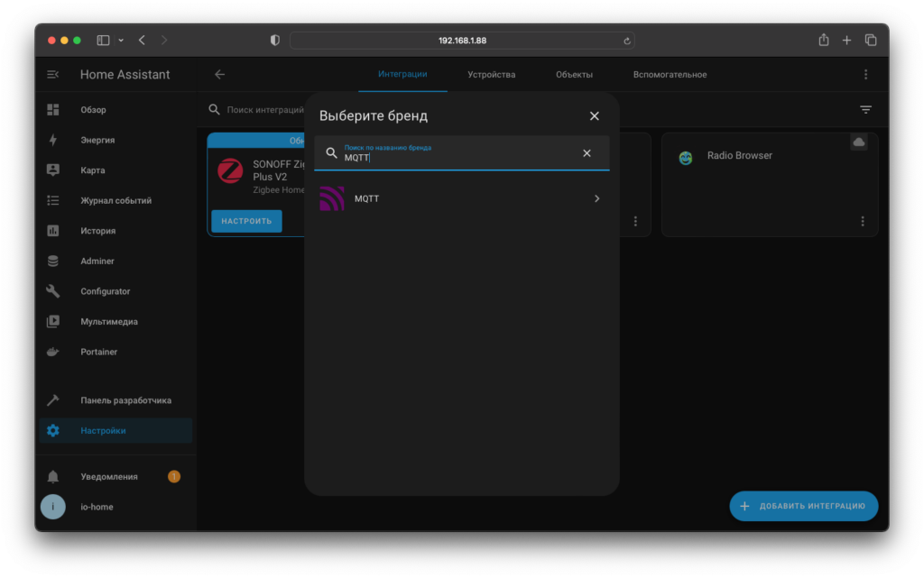Clear the MQTT brand search text

click(587, 153)
